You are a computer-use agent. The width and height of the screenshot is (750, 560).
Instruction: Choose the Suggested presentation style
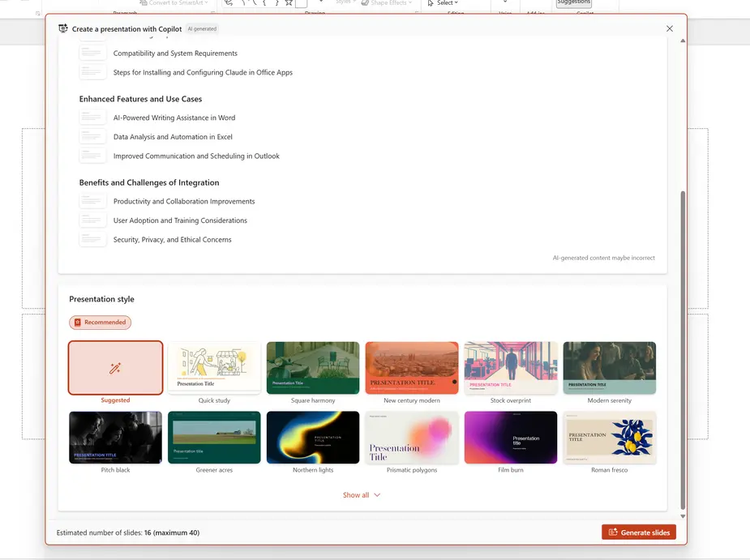pos(115,368)
